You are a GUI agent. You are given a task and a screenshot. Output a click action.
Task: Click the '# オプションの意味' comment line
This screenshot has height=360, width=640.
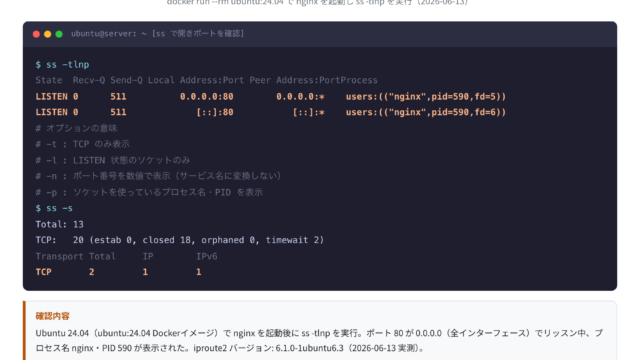(x=76, y=128)
